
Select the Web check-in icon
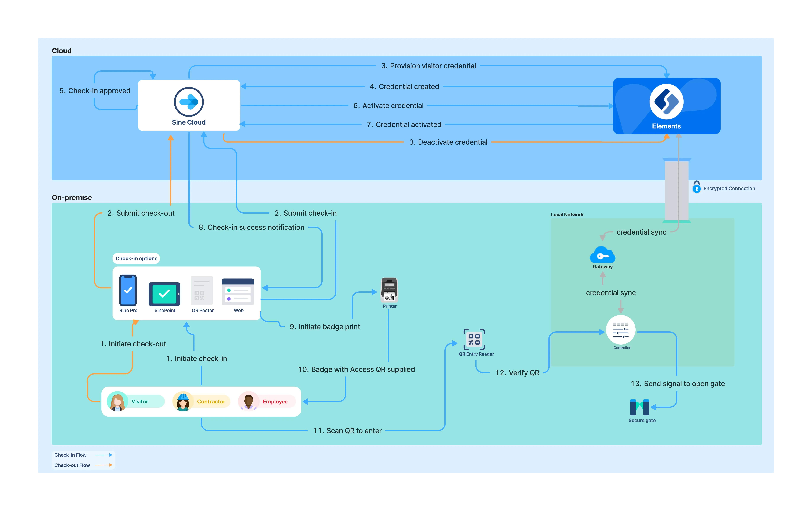(238, 292)
